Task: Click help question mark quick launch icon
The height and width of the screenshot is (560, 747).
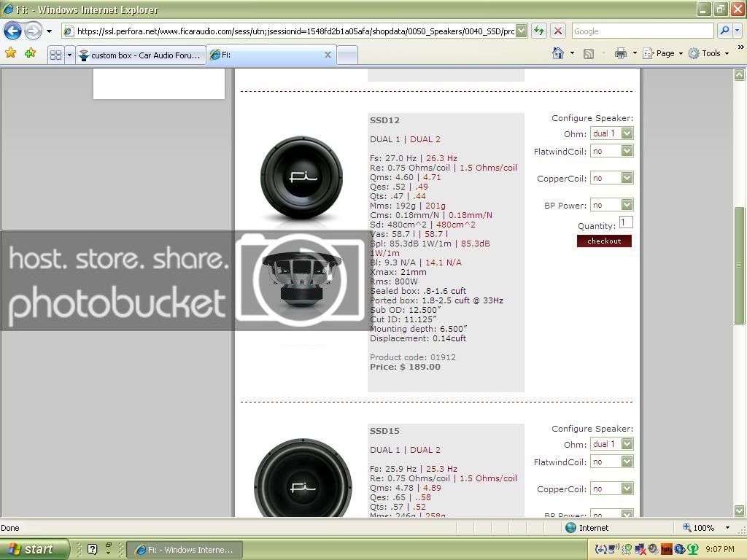Action: pos(93,549)
